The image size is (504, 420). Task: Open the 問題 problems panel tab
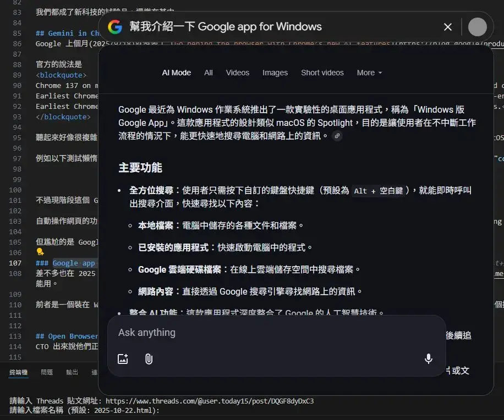tap(47, 372)
